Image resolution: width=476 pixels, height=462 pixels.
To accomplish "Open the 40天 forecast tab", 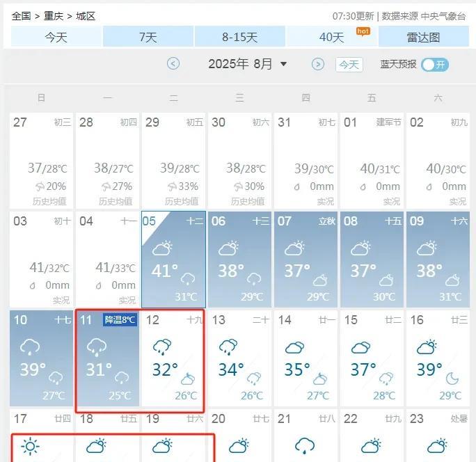I will 332,37.
